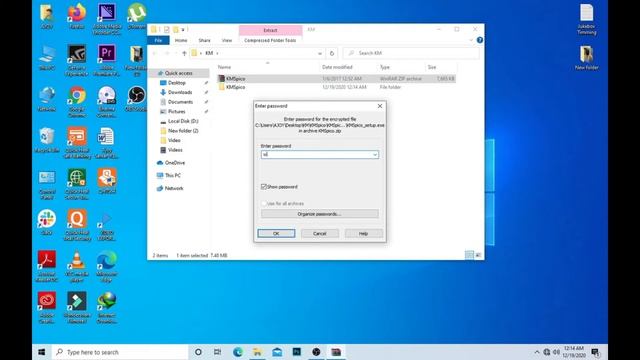Open Wondershare Filmora desktop shortcut
The height and width of the screenshot is (360, 640).
point(77,307)
